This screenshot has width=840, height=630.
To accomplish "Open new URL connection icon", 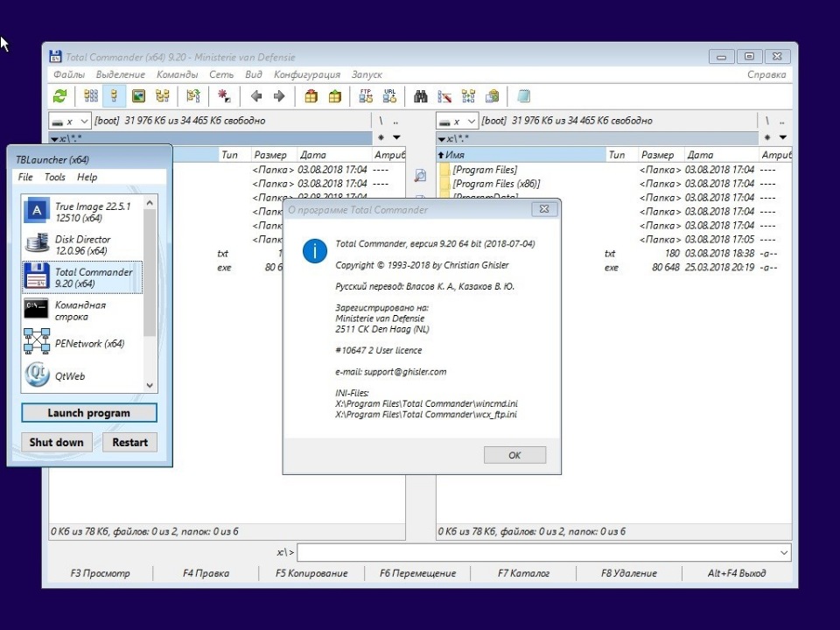I will [x=389, y=96].
